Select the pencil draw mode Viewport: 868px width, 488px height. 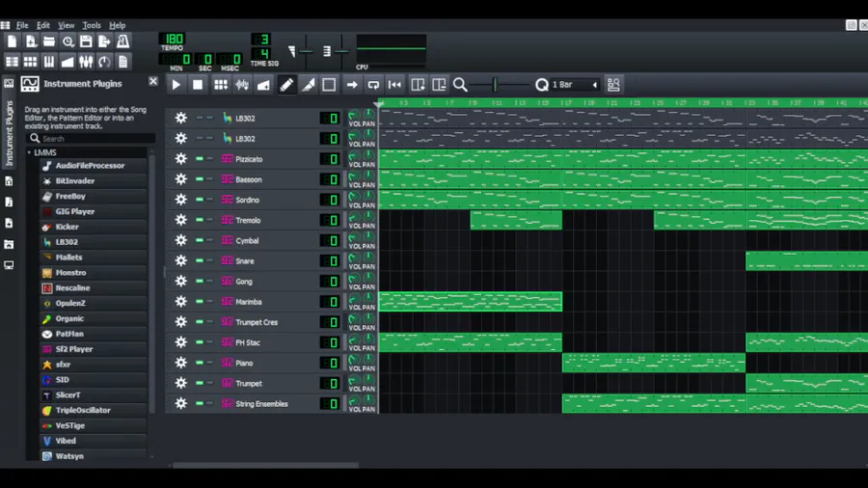point(286,85)
